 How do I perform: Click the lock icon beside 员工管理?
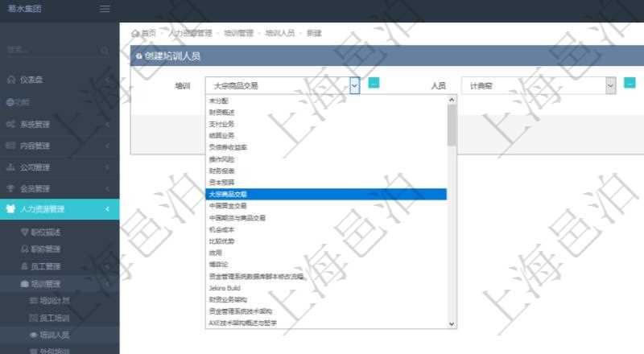[25, 266]
